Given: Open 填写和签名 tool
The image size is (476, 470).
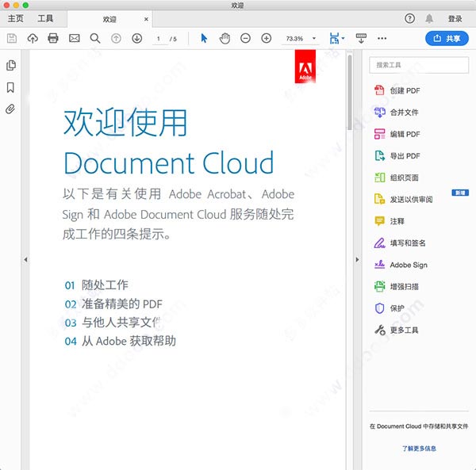Looking at the screenshot, I should click(400, 243).
